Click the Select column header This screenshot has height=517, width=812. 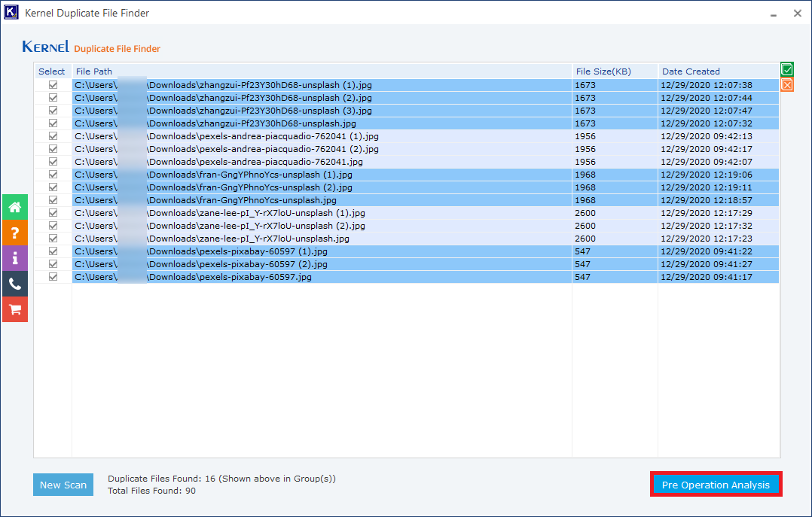52,71
